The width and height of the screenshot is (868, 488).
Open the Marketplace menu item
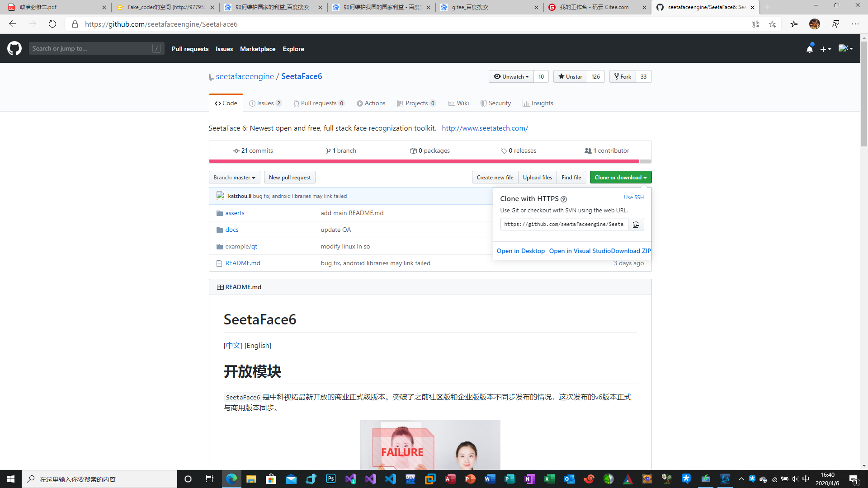point(258,49)
